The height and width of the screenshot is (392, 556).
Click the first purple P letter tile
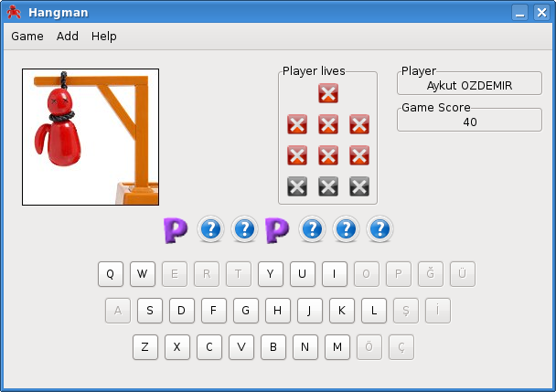coord(176,229)
